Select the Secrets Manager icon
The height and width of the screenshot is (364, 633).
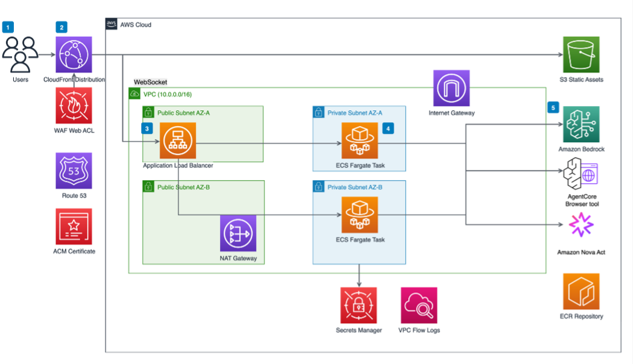(x=359, y=305)
